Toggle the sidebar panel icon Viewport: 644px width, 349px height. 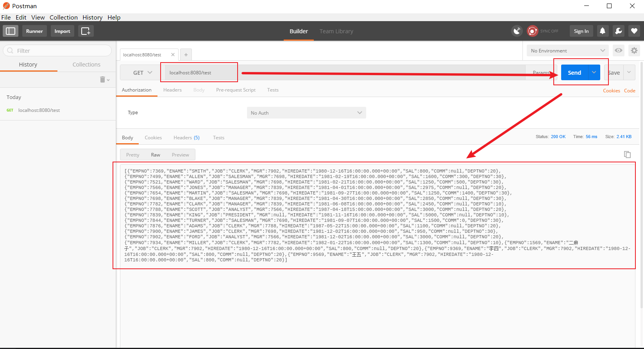tap(11, 31)
